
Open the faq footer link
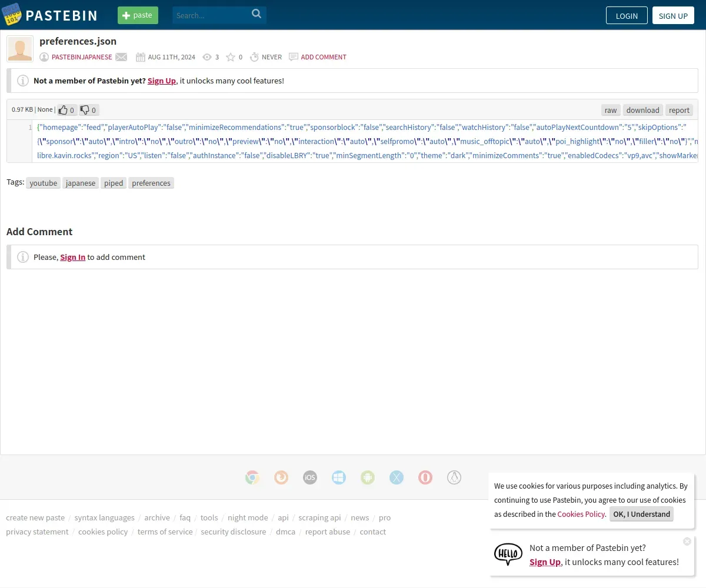[185, 517]
